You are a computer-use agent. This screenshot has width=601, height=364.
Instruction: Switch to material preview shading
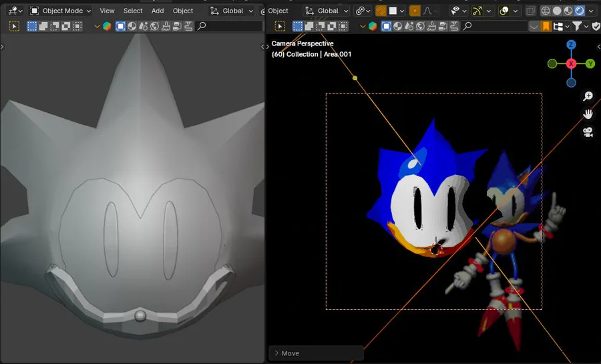click(568, 11)
